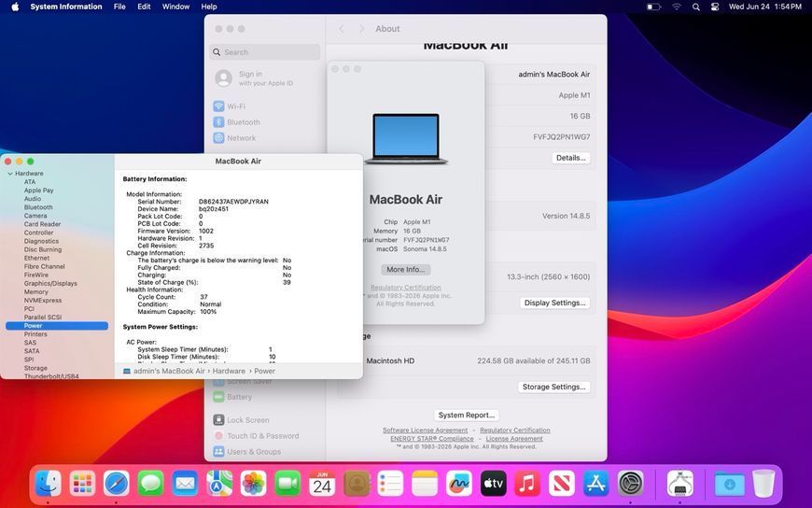Select Bluetooth in Settings sidebar
This screenshot has width=812, height=508.
point(265,122)
